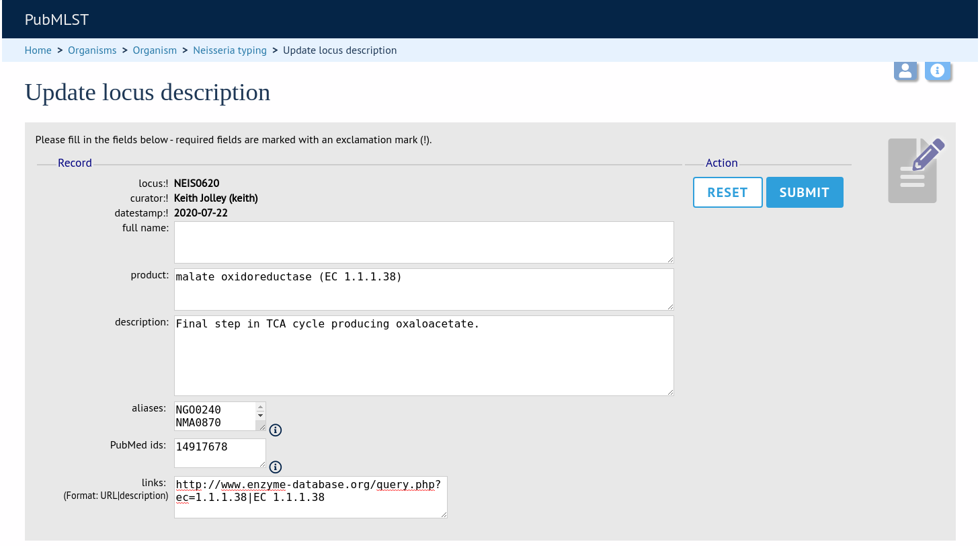Click the RESET button
The height and width of the screenshot is (546, 980).
(x=728, y=192)
